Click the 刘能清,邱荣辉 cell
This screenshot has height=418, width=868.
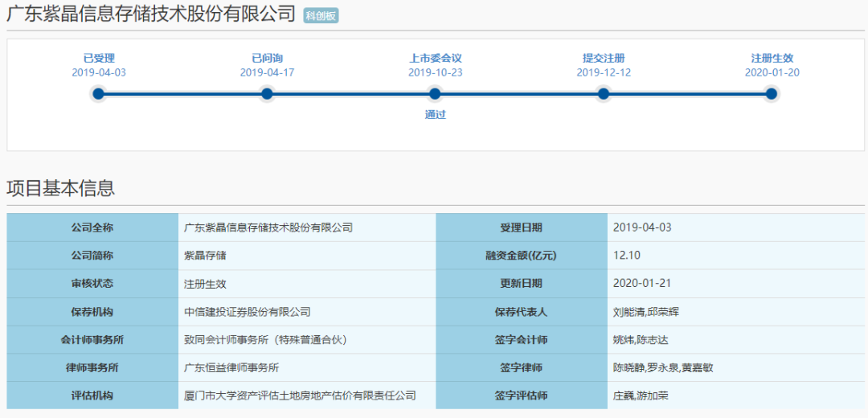(736, 312)
